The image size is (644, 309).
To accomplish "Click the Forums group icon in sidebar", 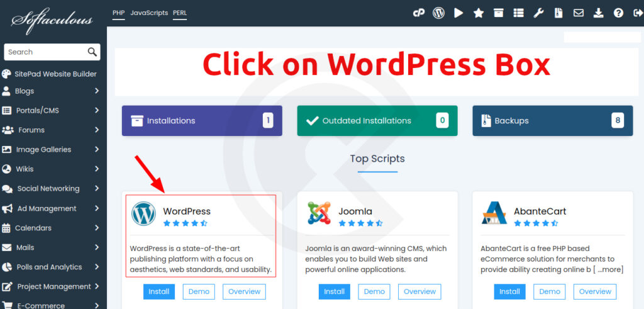I will (x=8, y=130).
